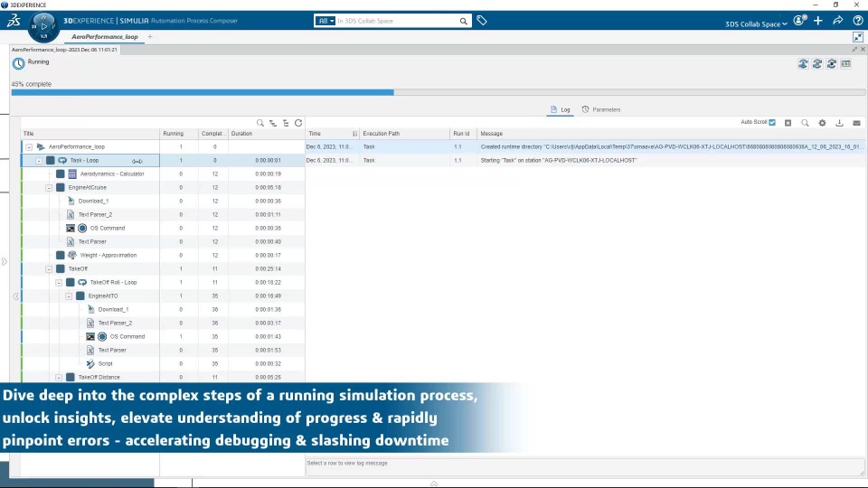Click the first refresh icon in the run toolbar
This screenshot has width=868, height=488.
(803, 63)
